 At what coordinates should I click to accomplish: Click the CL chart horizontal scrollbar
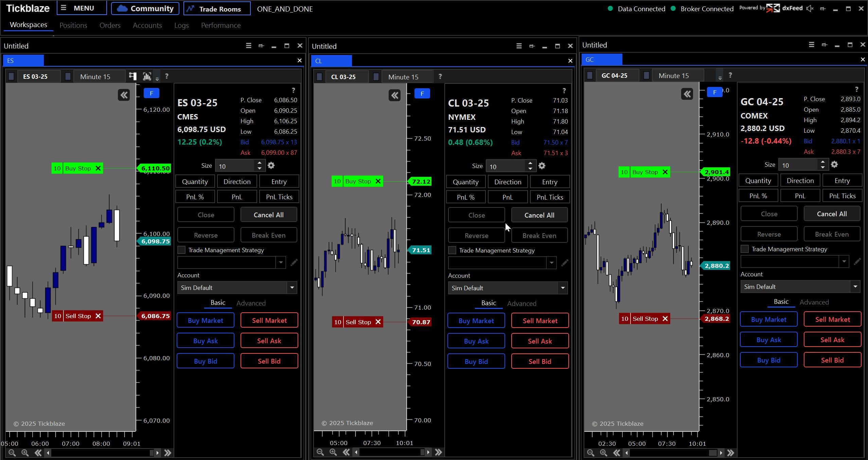[x=392, y=452]
